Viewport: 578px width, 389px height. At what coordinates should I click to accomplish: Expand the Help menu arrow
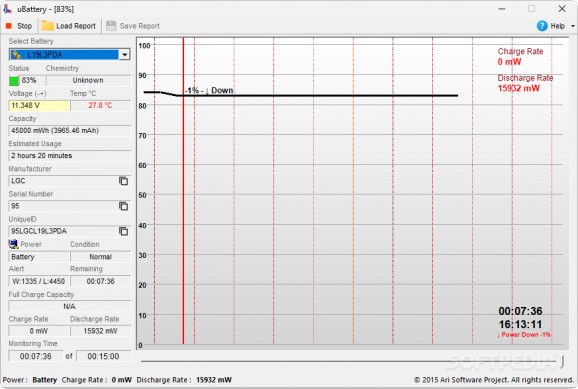click(572, 26)
